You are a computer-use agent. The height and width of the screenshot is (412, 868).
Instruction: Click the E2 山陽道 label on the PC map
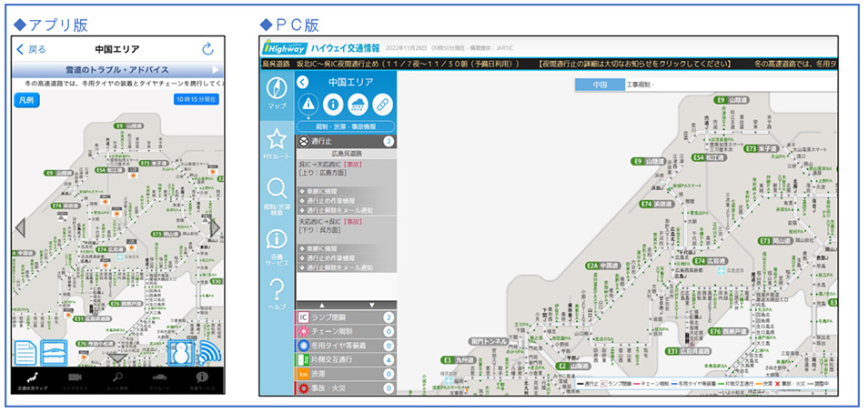(573, 367)
